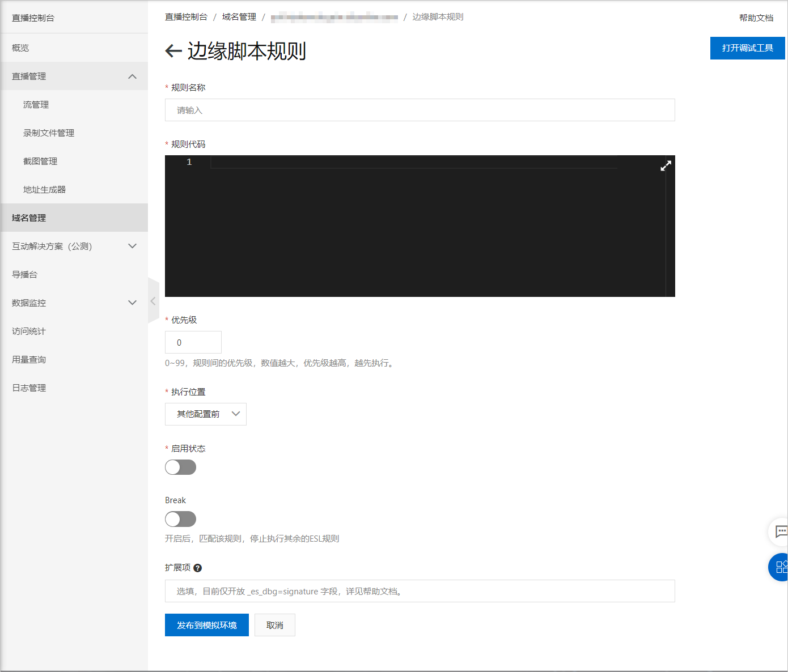Viewport: 788px width, 672px height.
Task: Focus the 优先级 number field
Action: coord(193,342)
